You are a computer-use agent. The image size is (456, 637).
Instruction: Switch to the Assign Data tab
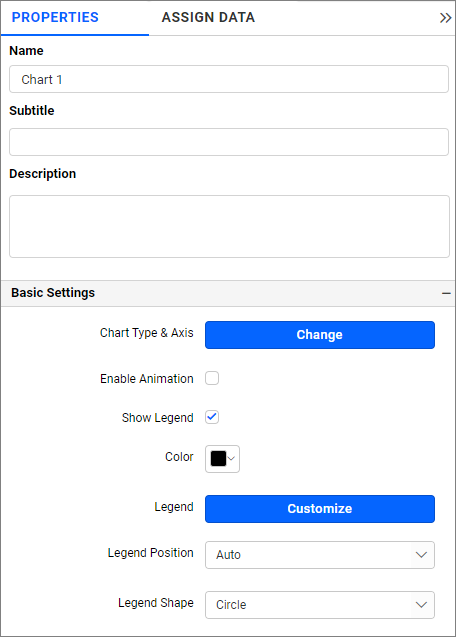(x=208, y=17)
